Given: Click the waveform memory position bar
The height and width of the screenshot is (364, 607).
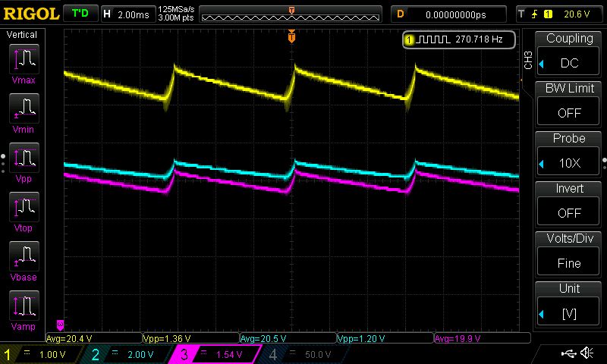Looking at the screenshot, I should [291, 14].
